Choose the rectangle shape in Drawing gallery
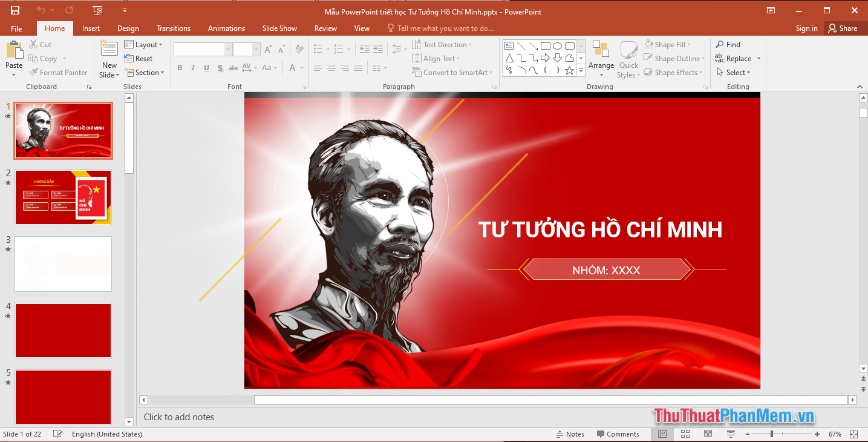 click(545, 45)
